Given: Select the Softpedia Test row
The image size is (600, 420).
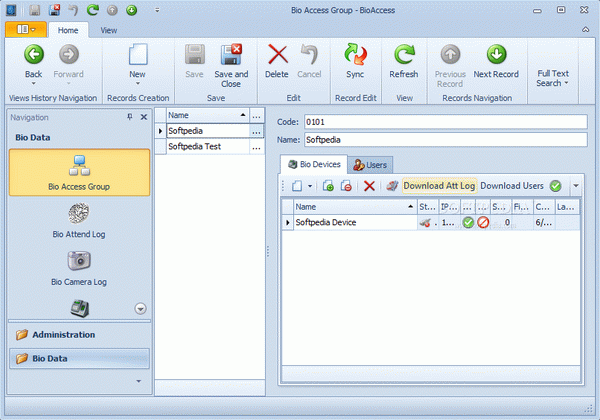Looking at the screenshot, I should pyautogui.click(x=208, y=147).
